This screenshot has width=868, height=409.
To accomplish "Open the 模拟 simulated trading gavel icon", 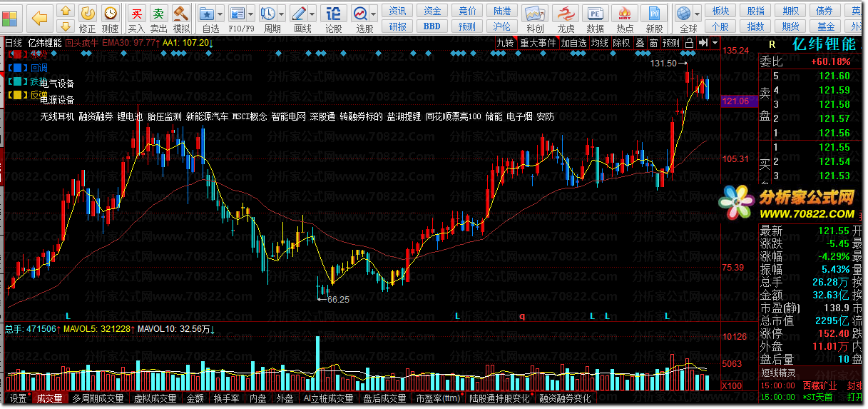I will click(181, 18).
